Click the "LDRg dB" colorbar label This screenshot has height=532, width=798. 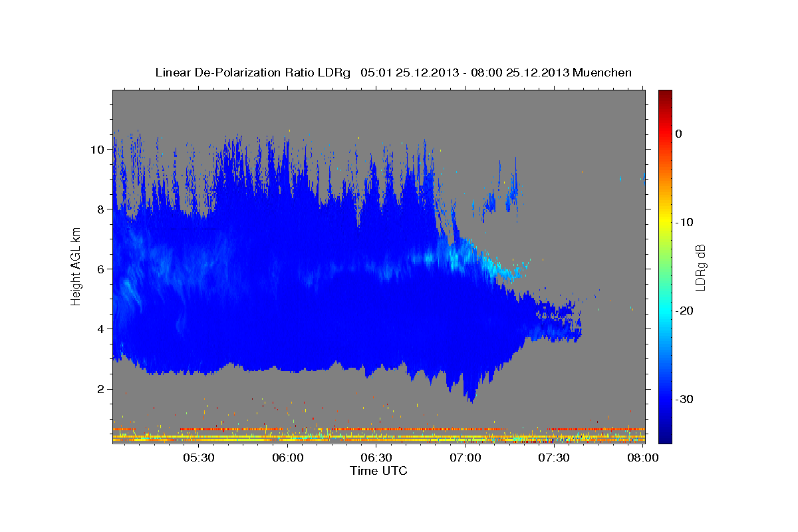(x=700, y=267)
